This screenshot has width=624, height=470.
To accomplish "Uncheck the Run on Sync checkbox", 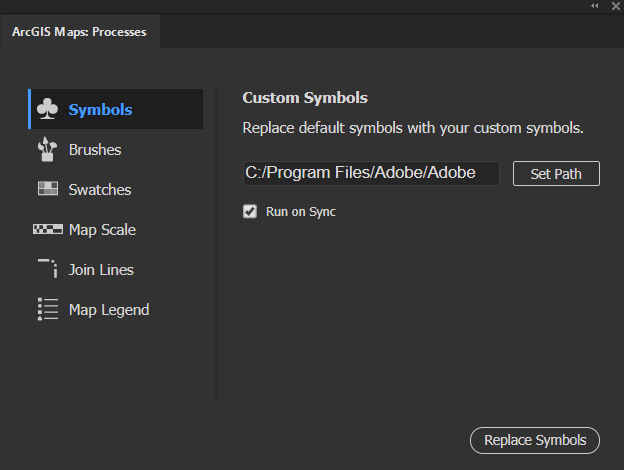I will coord(250,211).
